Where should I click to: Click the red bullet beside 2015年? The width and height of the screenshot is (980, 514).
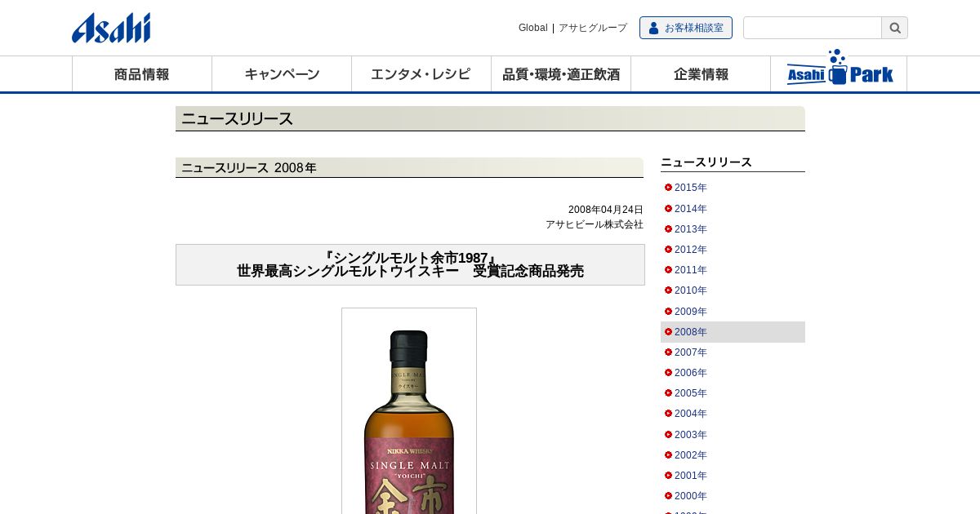click(668, 188)
